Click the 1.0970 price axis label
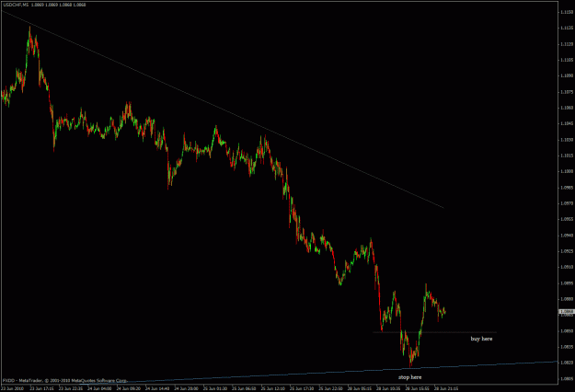 point(567,203)
